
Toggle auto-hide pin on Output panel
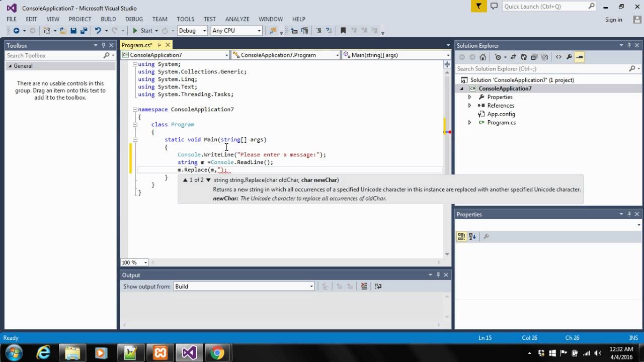point(438,275)
